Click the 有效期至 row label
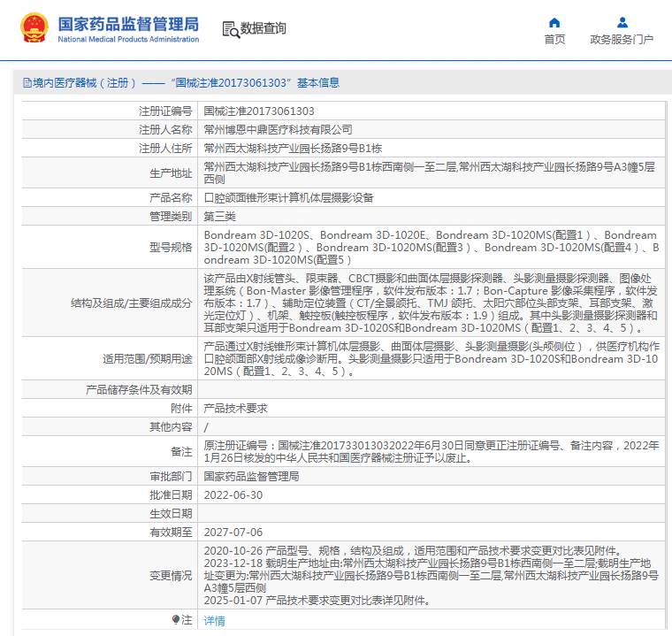The height and width of the screenshot is (636, 672). coord(171,533)
